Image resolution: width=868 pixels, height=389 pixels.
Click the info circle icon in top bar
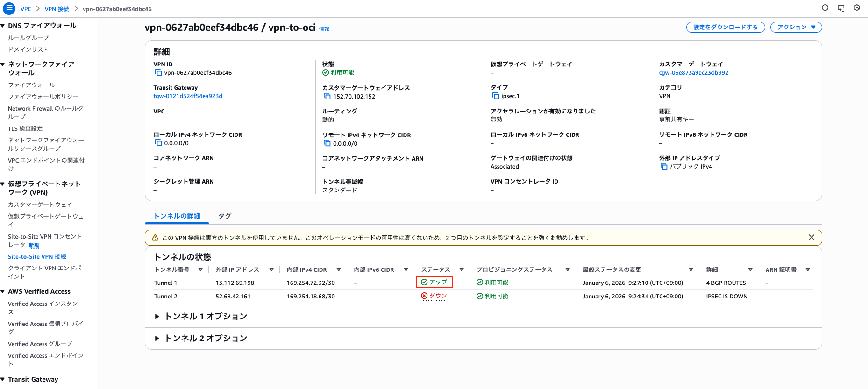[x=825, y=7]
